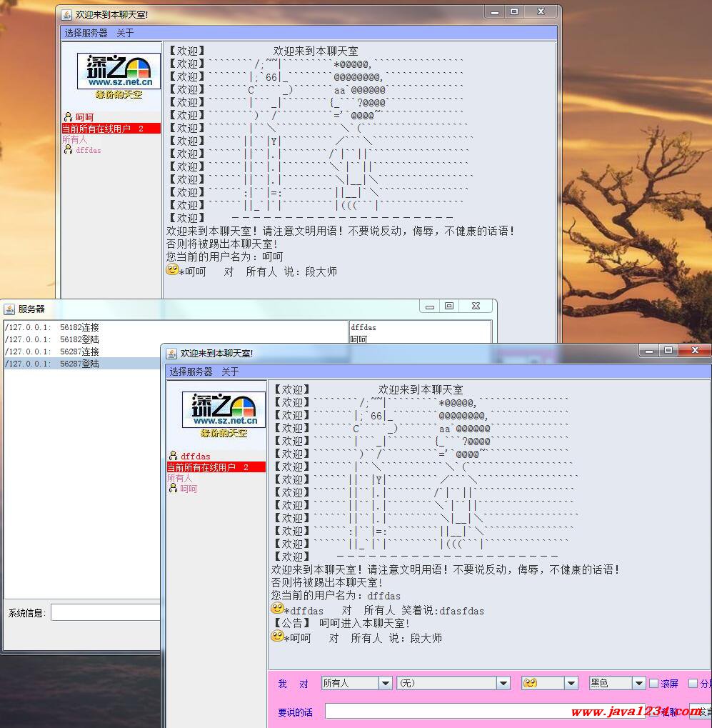712x728 pixels.
Task: Minimize the back chat window
Action: (495, 12)
